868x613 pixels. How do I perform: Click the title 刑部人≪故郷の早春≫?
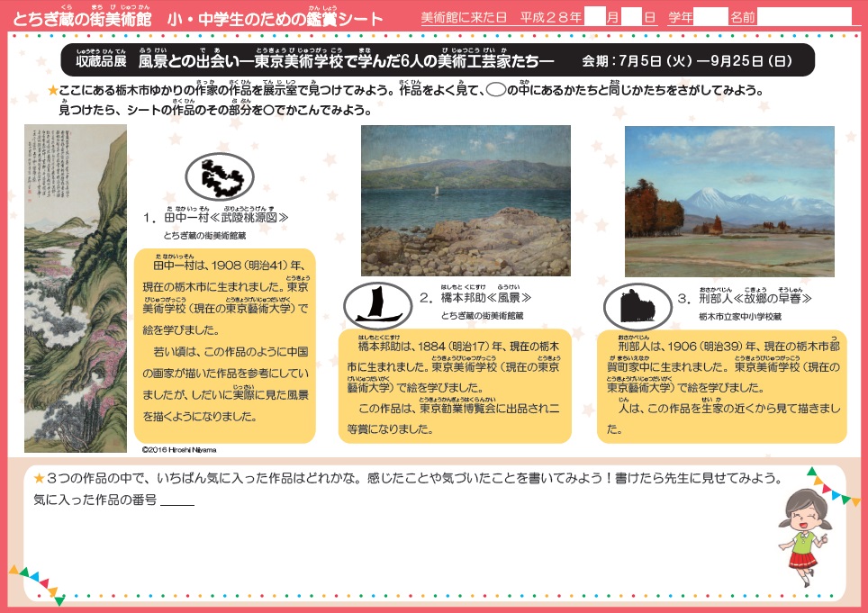click(x=755, y=299)
